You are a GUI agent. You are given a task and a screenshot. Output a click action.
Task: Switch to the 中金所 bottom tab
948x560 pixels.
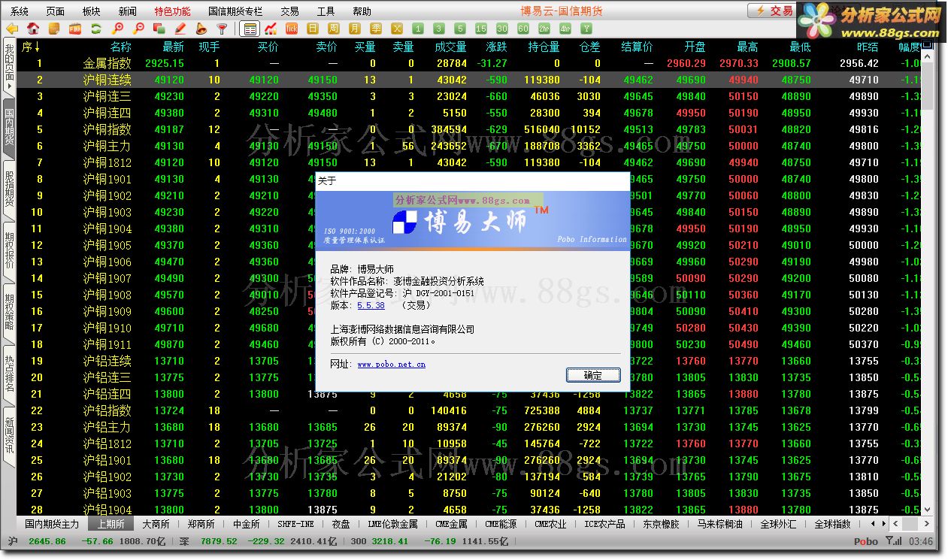tap(247, 524)
